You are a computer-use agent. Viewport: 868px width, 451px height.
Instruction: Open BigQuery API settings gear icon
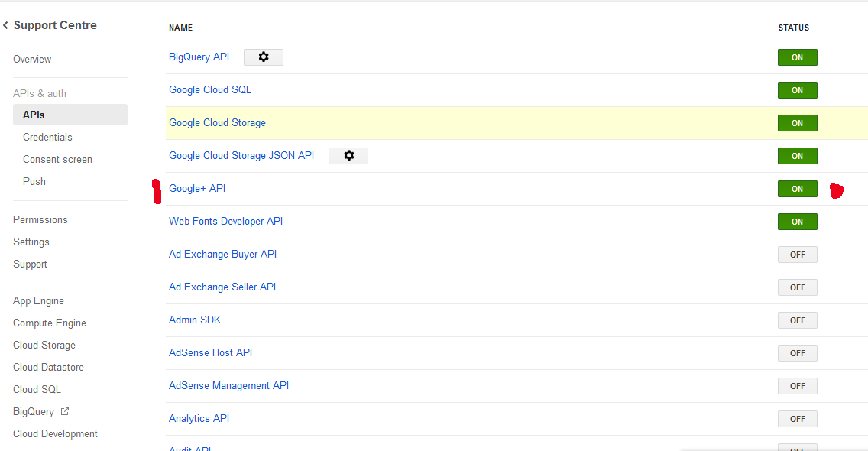pyautogui.click(x=264, y=57)
